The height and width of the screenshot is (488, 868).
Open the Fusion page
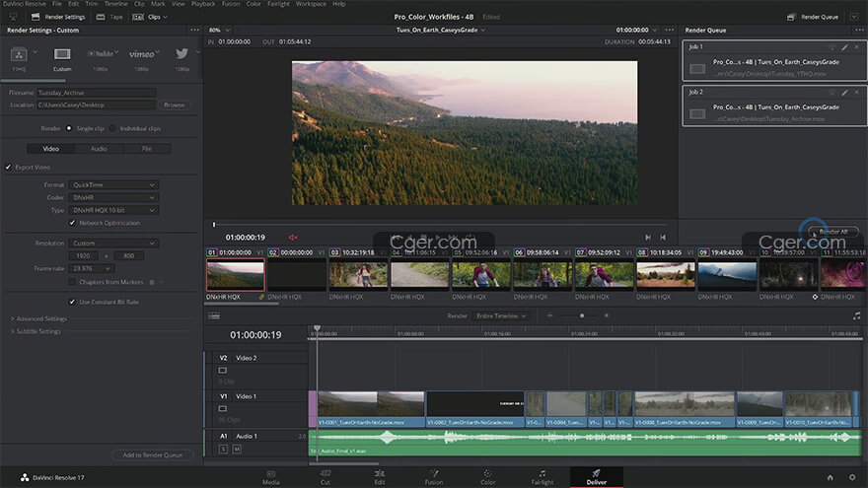pos(433,477)
